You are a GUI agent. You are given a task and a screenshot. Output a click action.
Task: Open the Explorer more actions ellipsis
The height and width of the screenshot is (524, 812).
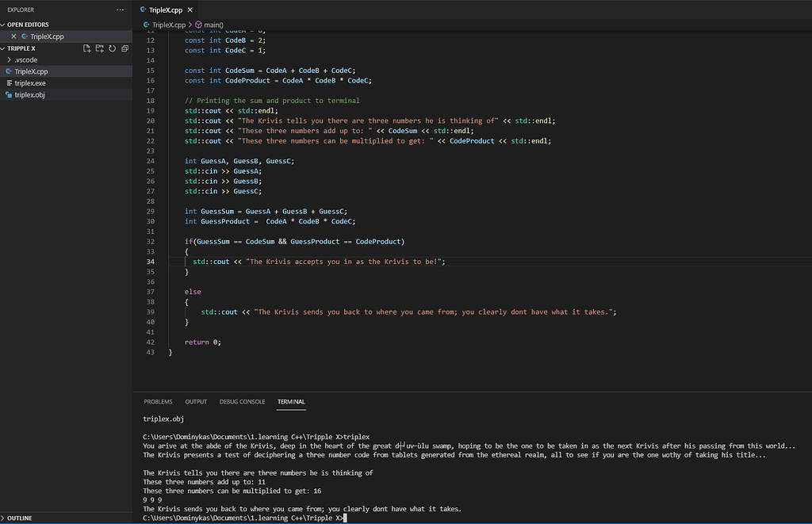click(120, 10)
